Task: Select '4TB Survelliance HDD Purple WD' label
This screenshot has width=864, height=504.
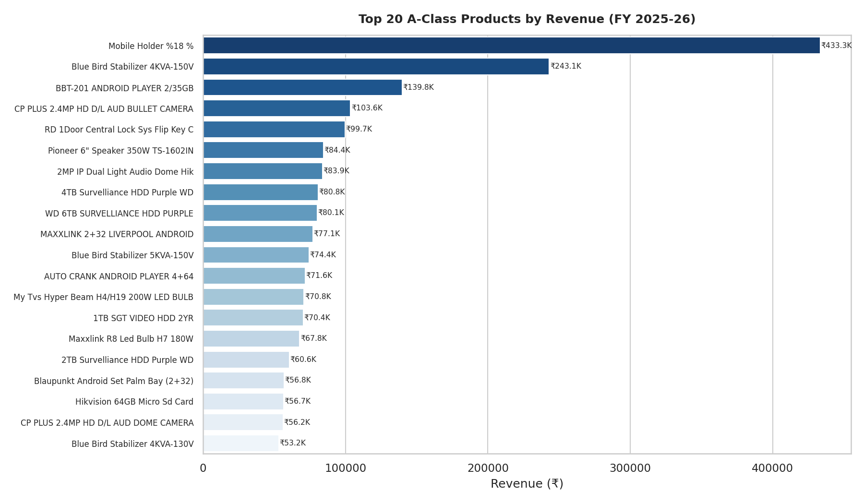Action: tap(127, 192)
